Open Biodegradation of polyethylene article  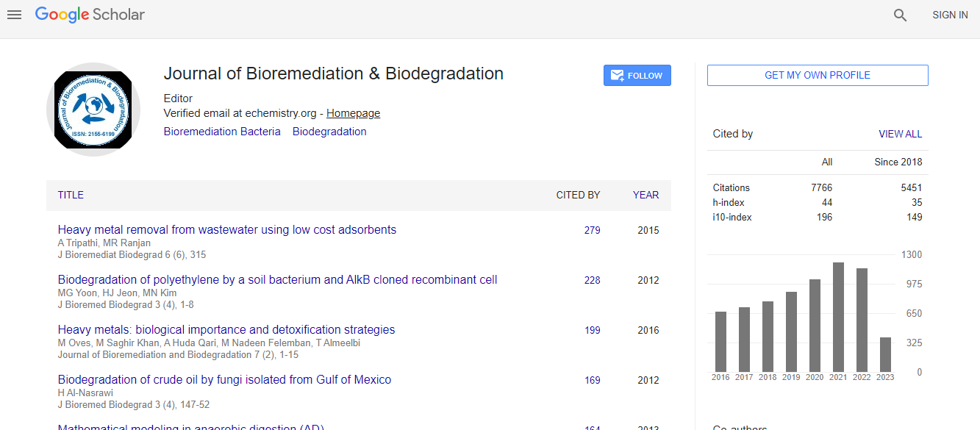[277, 280]
